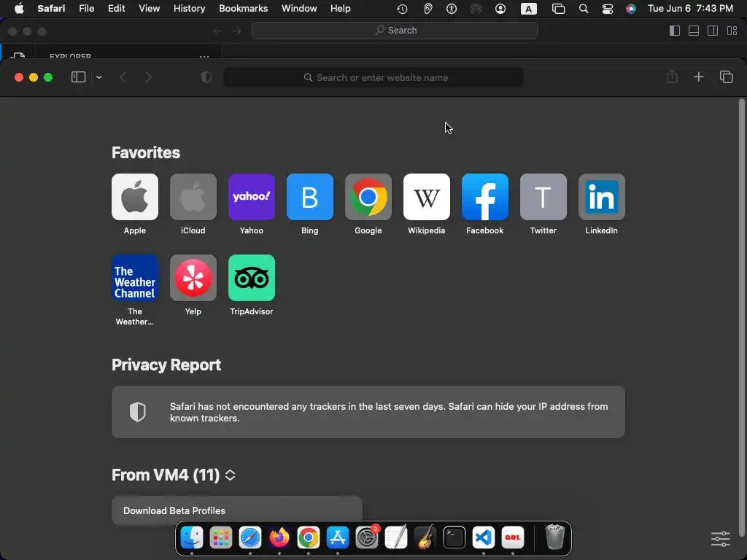Open the Apple system menu
Viewport: 747px width, 560px height.
(x=19, y=9)
